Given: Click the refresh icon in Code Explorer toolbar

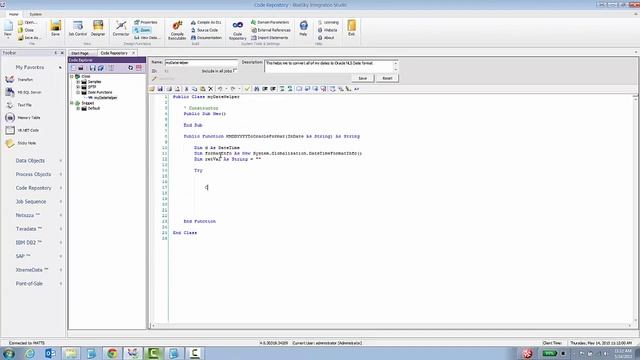Looking at the screenshot, I should click(x=131, y=68).
